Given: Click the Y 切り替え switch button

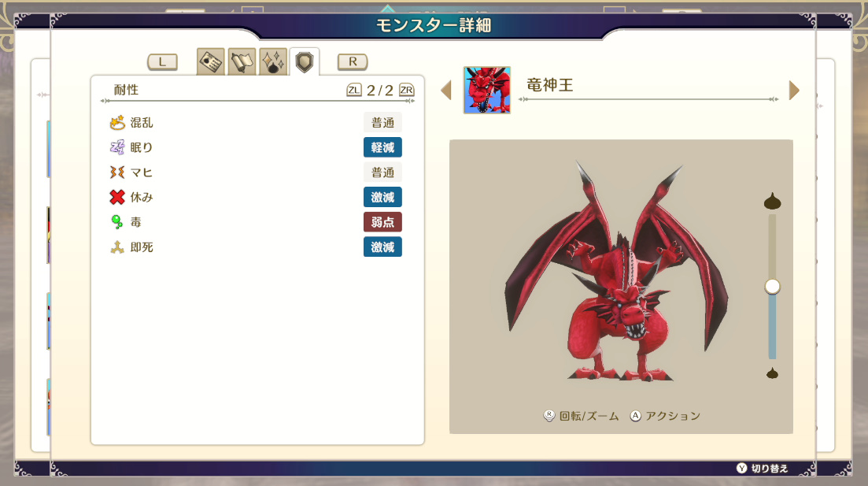Looking at the screenshot, I should [763, 468].
